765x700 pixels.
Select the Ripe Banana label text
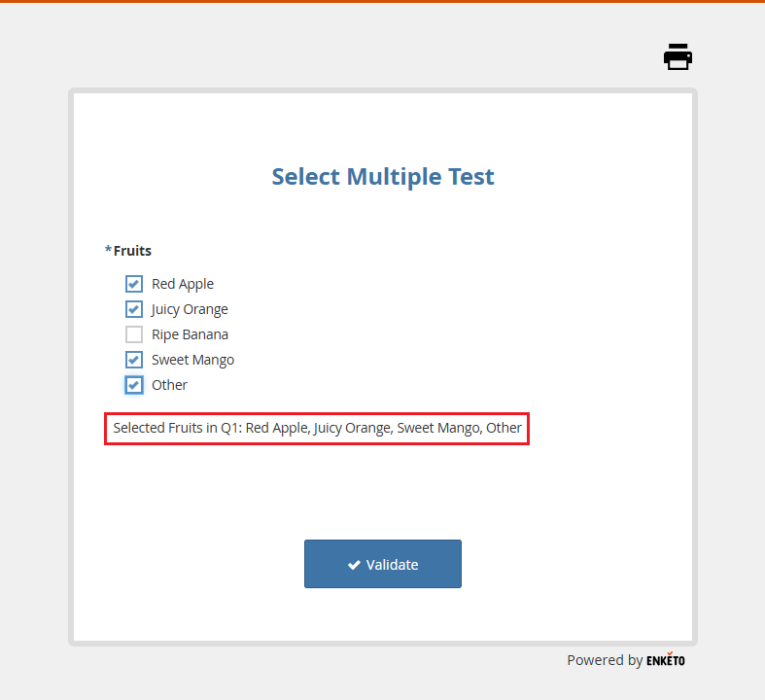[x=190, y=334]
